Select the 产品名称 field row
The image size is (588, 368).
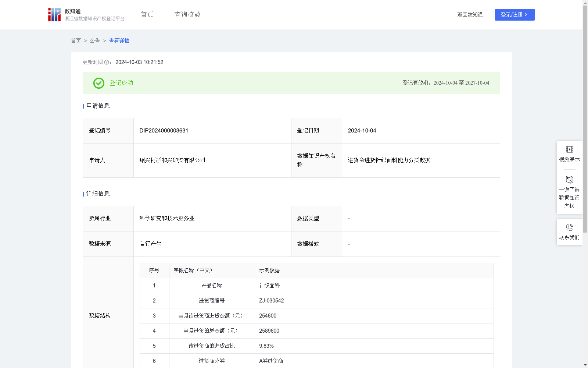click(x=317, y=286)
